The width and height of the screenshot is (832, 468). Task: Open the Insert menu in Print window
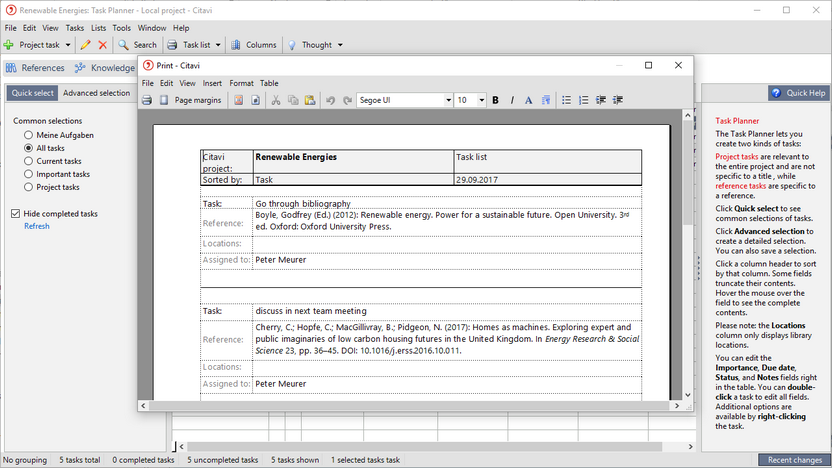pos(212,83)
